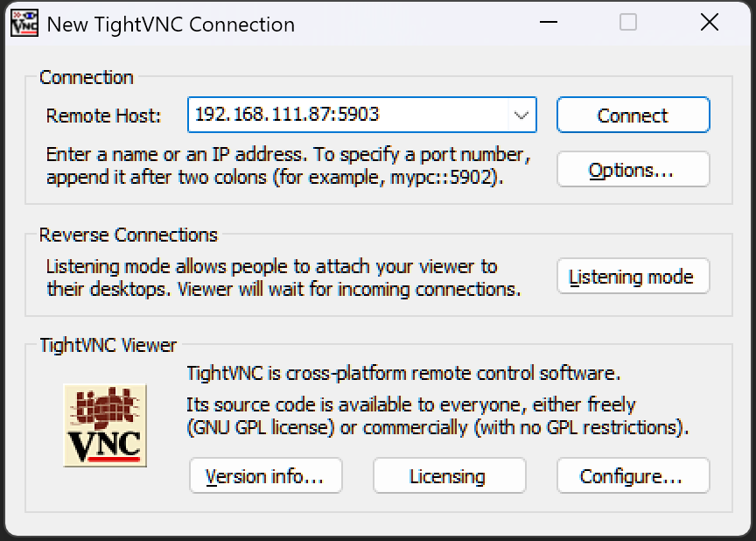Click the "TightVNC Viewer" group title

point(108,345)
